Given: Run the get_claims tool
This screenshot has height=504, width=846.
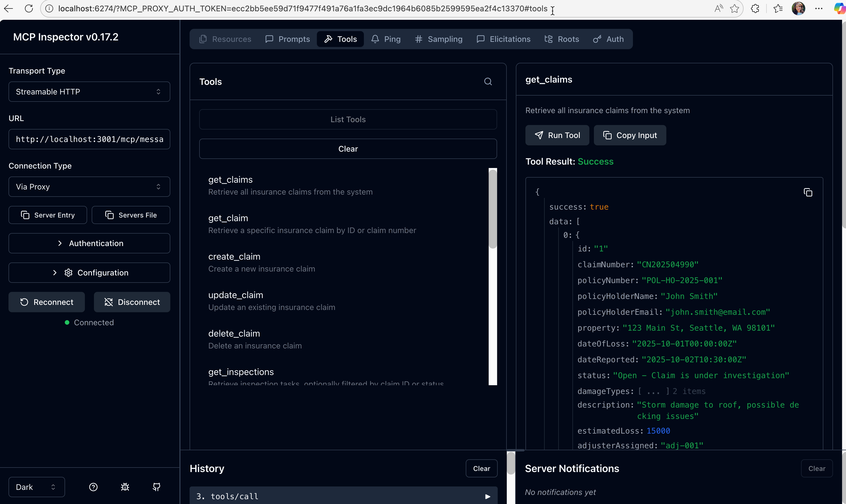Looking at the screenshot, I should (x=557, y=135).
